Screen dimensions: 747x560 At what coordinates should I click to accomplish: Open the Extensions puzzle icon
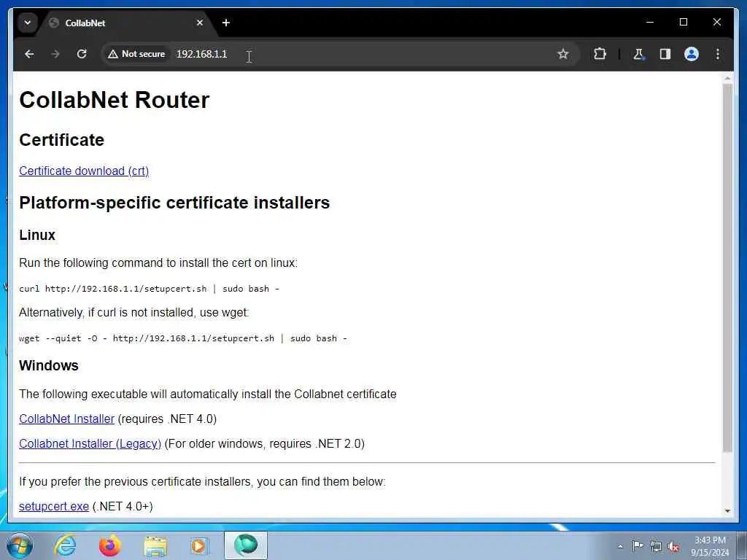pyautogui.click(x=600, y=54)
